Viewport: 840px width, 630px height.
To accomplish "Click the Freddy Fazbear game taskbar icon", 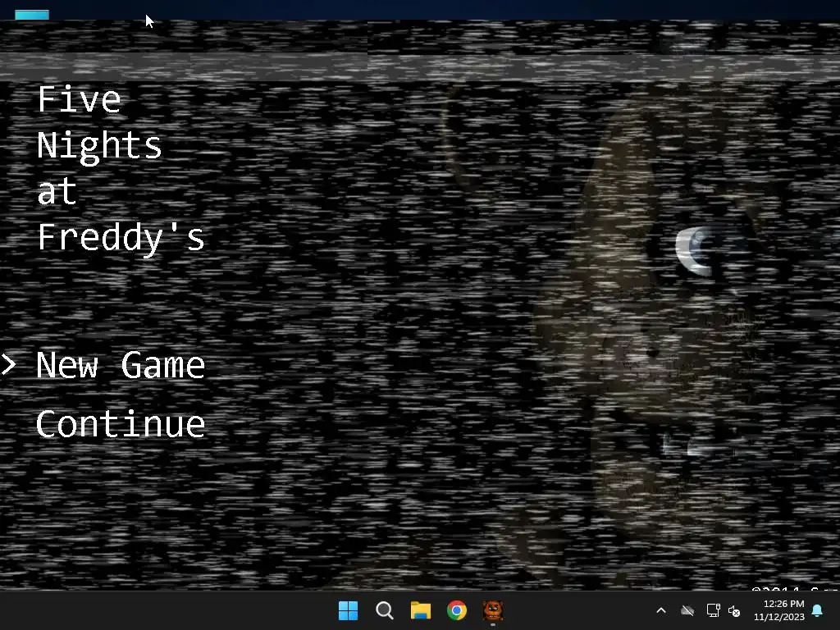I will pos(493,610).
